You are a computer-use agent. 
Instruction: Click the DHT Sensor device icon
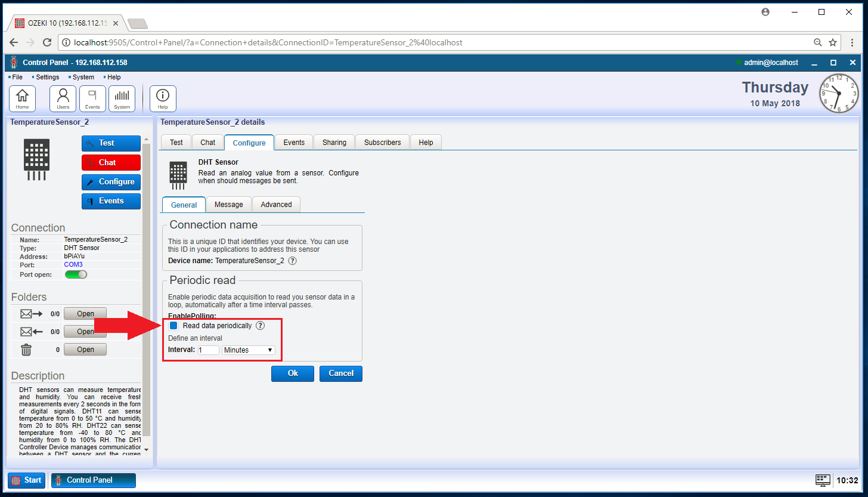click(177, 174)
